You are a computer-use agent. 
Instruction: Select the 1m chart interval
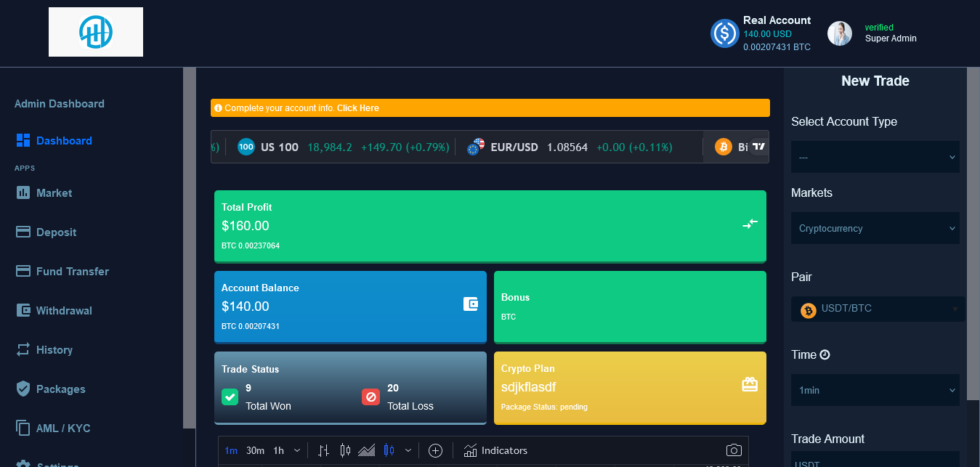tap(231, 450)
